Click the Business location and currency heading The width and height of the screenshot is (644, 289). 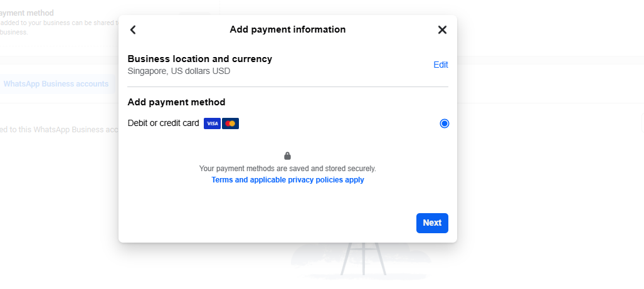[199, 59]
